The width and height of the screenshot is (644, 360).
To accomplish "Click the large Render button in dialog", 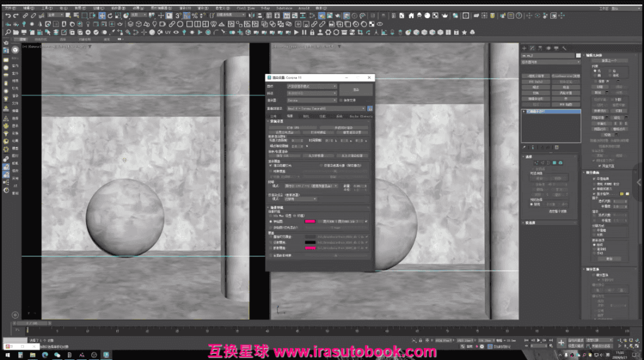I will (x=356, y=89).
